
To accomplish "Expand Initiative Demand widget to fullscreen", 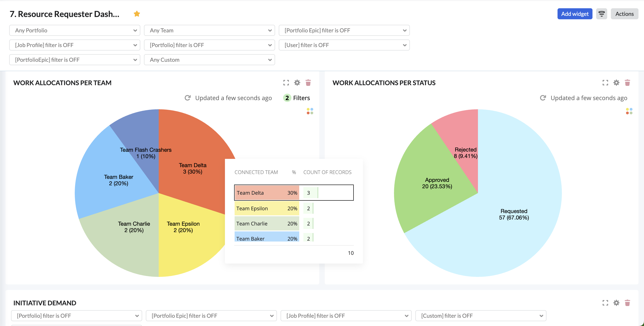I will tap(605, 303).
